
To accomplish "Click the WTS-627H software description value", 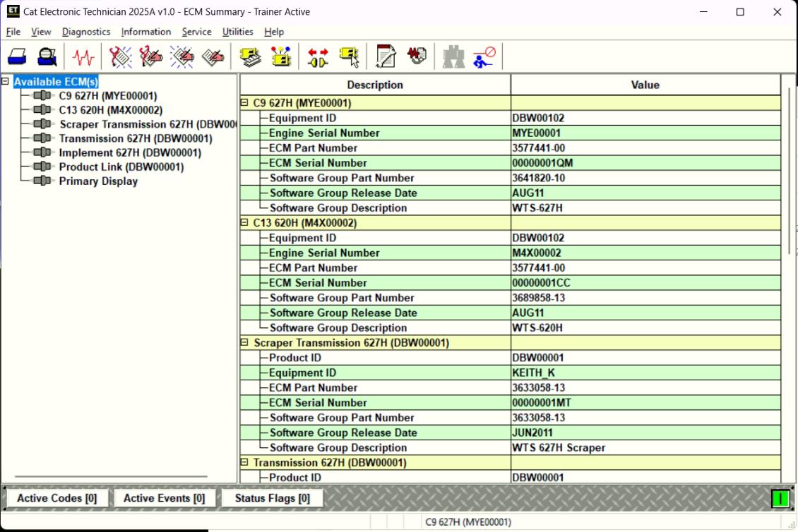I will [537, 208].
